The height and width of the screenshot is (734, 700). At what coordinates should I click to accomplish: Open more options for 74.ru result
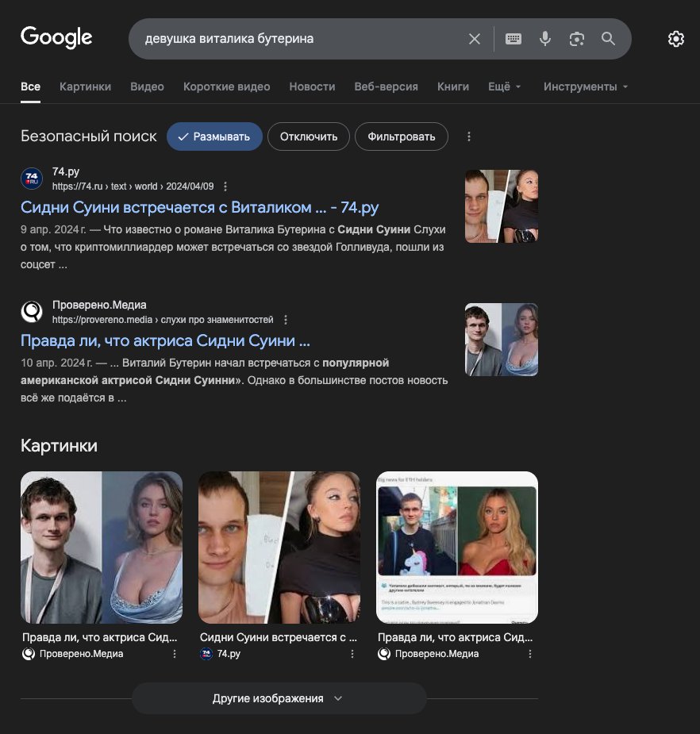pos(225,186)
